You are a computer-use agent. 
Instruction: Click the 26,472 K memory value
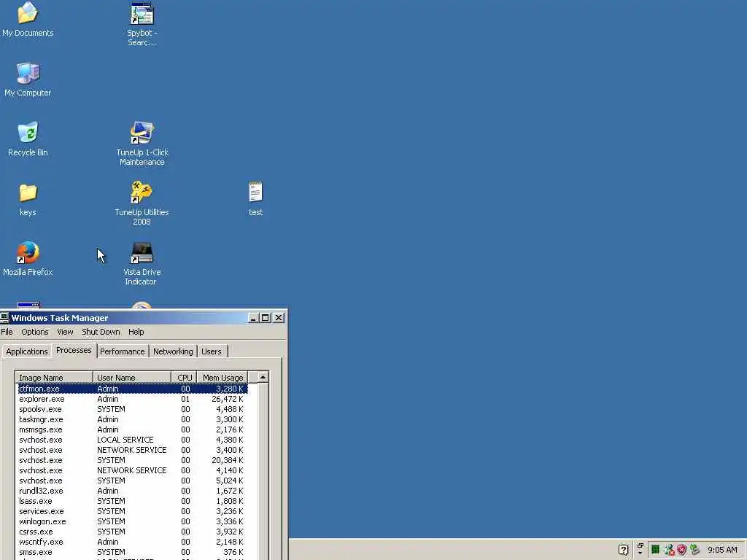[x=228, y=399]
